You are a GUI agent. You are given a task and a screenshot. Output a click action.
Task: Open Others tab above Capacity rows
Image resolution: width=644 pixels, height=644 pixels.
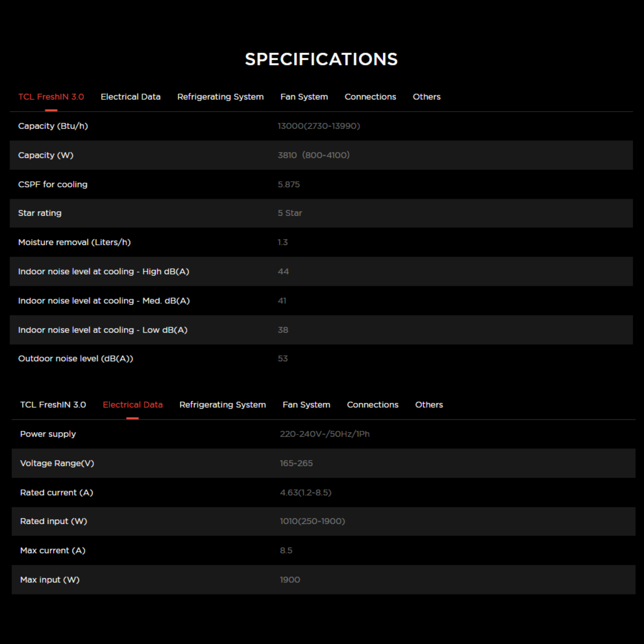click(x=427, y=97)
